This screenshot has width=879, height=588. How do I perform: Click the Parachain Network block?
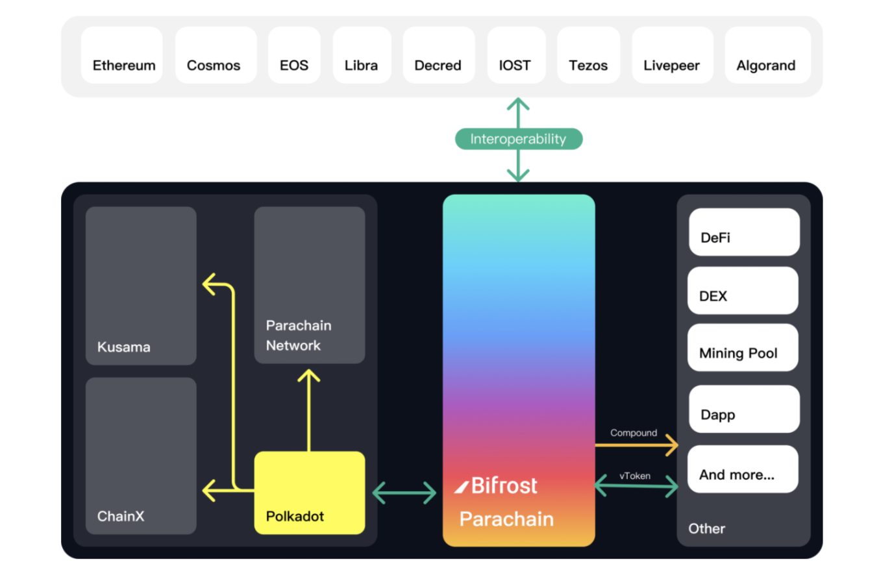point(310,285)
